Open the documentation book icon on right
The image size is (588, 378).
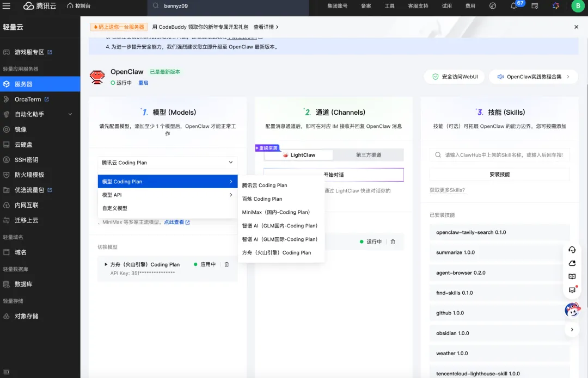tap(572, 276)
